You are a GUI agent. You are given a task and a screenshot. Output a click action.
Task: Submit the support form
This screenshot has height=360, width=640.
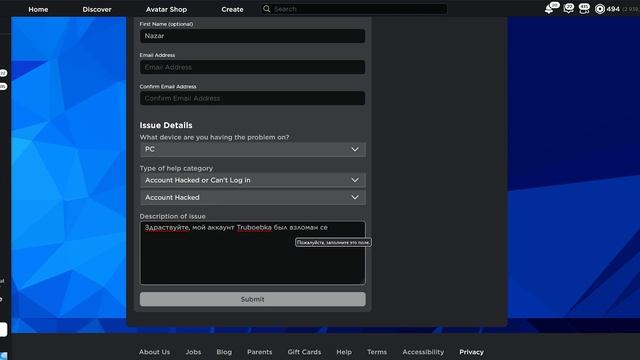click(253, 299)
